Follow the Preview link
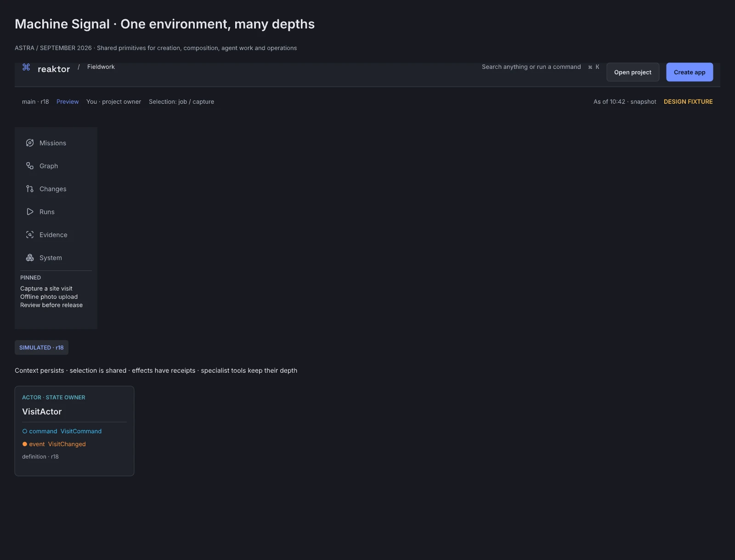The height and width of the screenshot is (560, 735). pos(68,102)
